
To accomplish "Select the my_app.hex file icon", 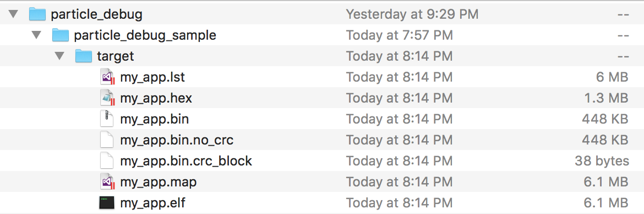I will pos(107,98).
